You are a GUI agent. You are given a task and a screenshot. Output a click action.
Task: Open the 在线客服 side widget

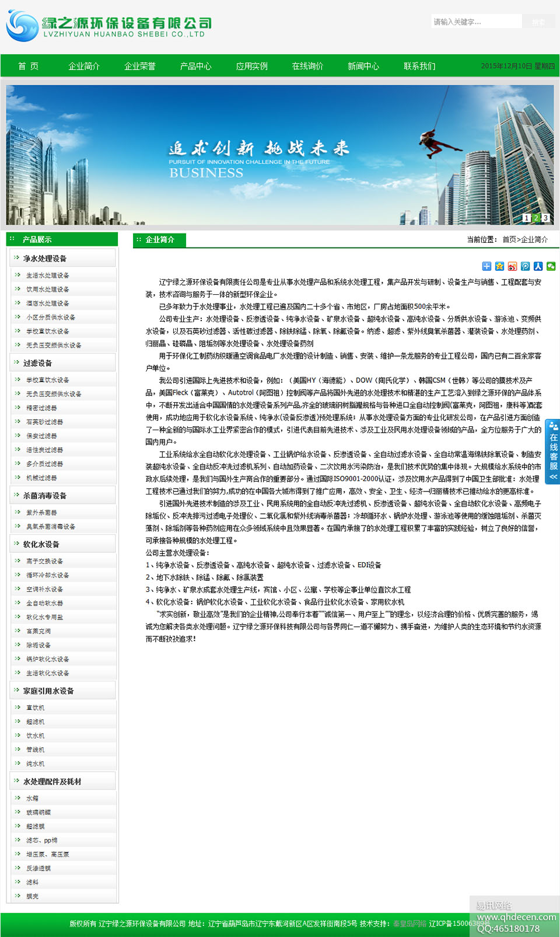552,451
